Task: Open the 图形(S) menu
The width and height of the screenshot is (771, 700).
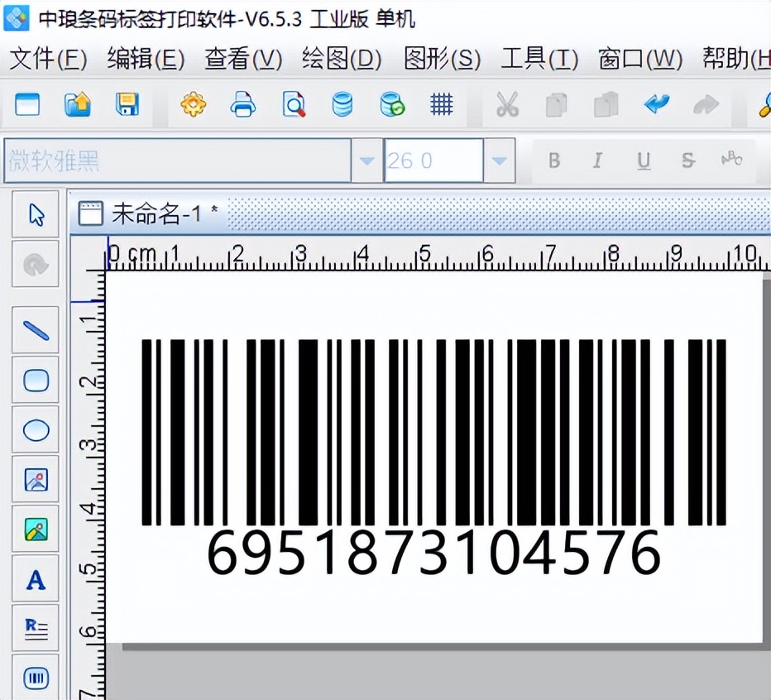Action: [x=442, y=59]
